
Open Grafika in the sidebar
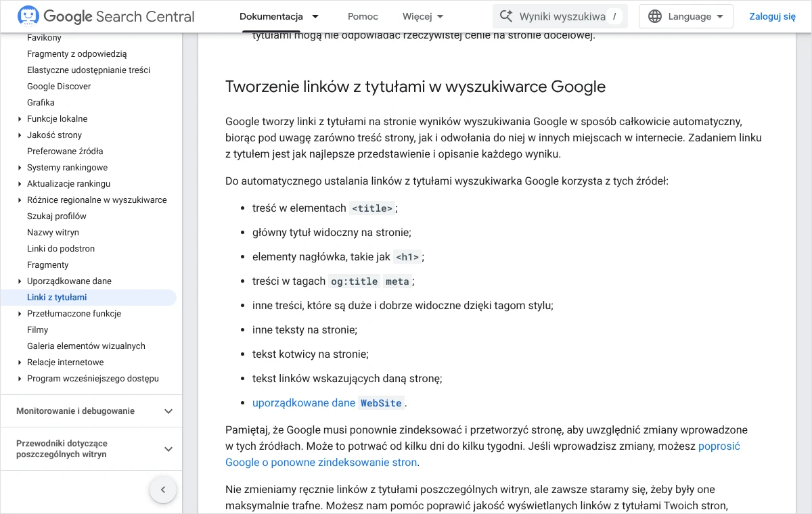click(41, 103)
